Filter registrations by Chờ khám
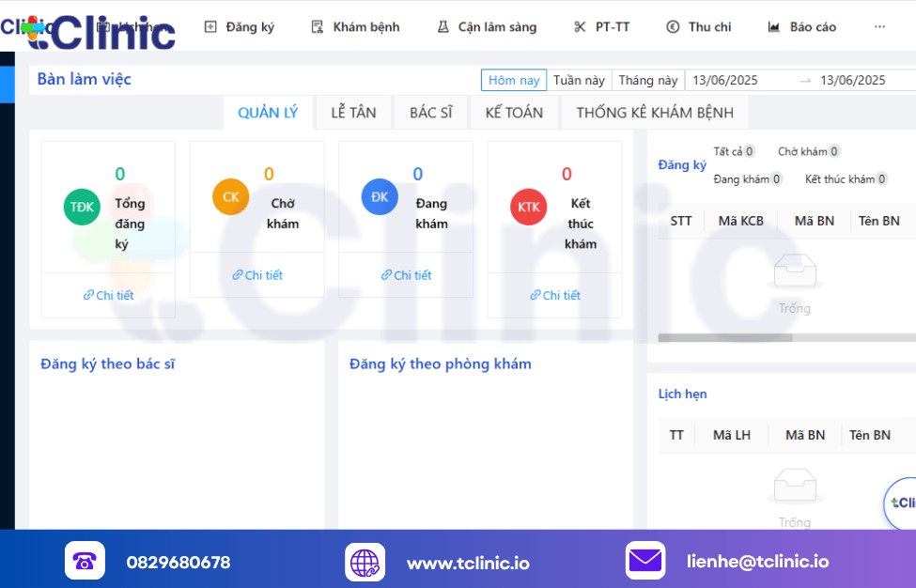This screenshot has height=588, width=916. 809,151
